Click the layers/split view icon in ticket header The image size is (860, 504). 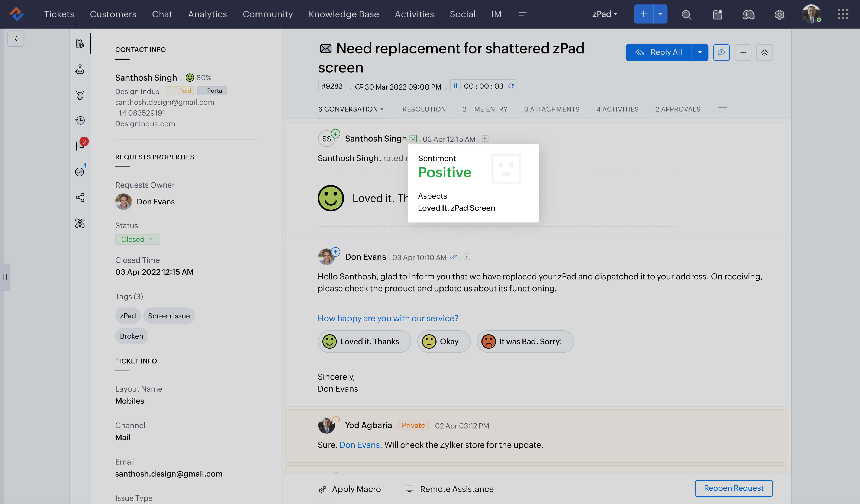click(764, 52)
